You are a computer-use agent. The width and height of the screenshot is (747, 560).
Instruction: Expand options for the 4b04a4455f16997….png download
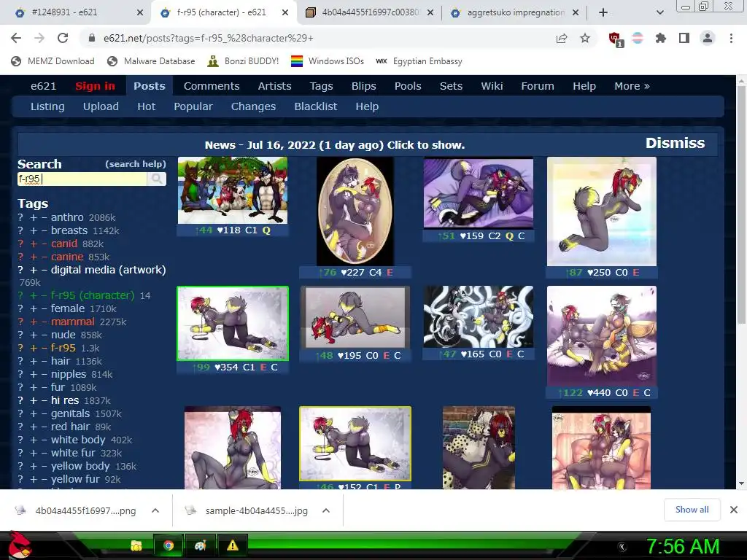155,510
